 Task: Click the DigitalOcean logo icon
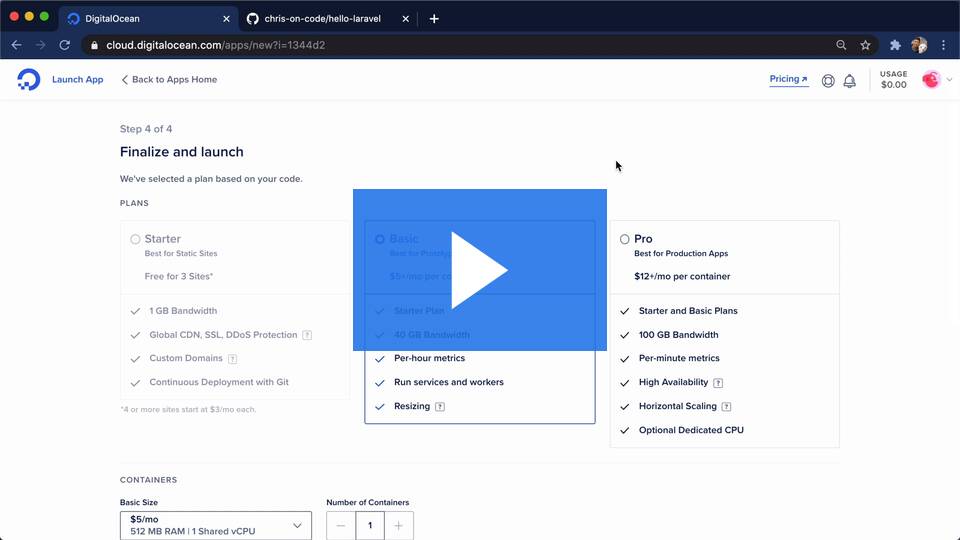click(29, 80)
